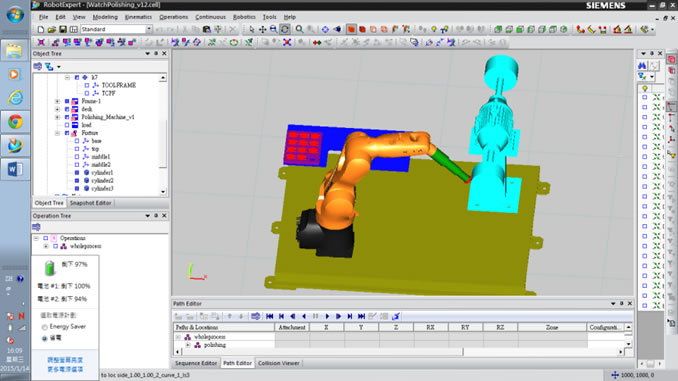This screenshot has height=381, width=678.
Task: Click the magnifier zoom icon
Action: coord(299,29)
